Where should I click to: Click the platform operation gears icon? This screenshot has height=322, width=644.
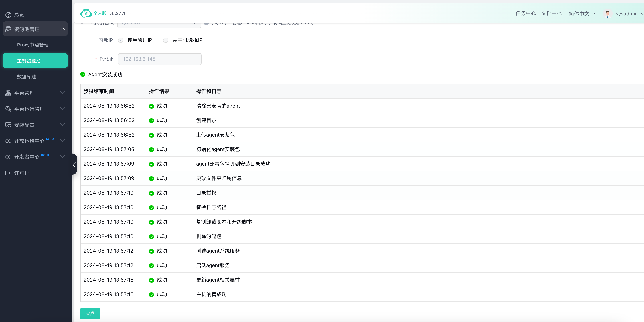(8, 109)
